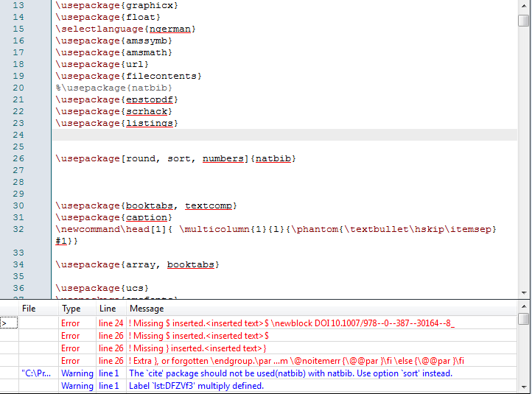Click 'amsmath' on line 17
Image resolution: width=532 pixels, height=394 pixels.
pyautogui.click(x=147, y=52)
